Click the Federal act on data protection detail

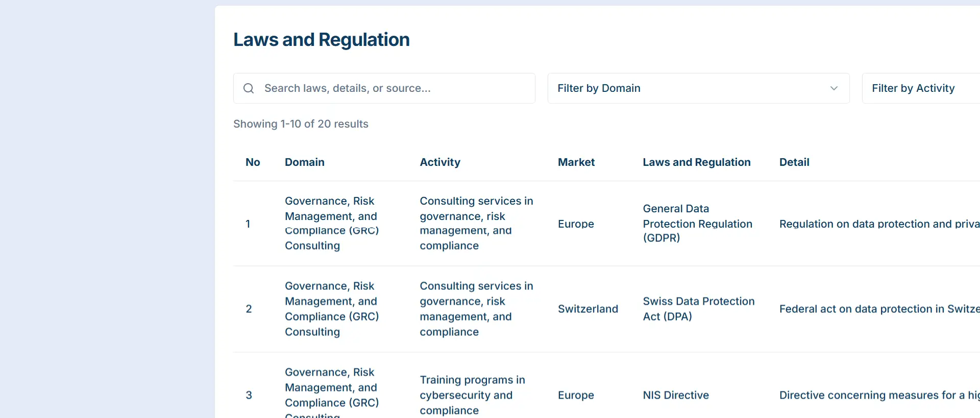point(878,309)
